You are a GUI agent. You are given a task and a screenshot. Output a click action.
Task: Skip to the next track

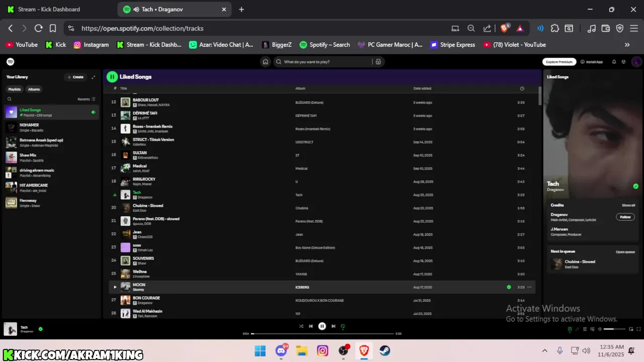pyautogui.click(x=333, y=326)
